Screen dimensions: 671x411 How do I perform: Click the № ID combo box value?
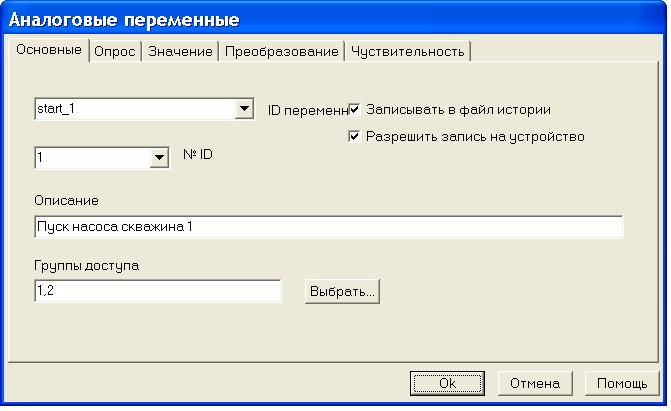pyautogui.click(x=90, y=156)
